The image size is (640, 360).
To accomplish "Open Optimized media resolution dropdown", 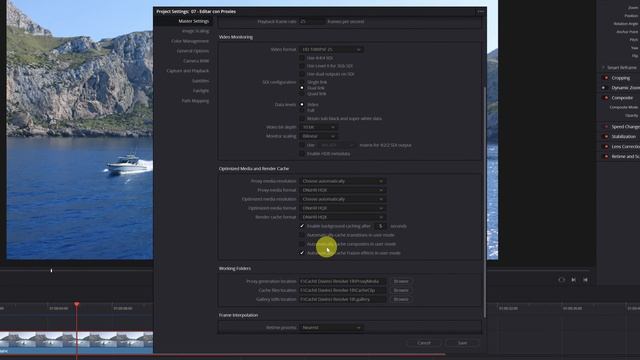I will pyautogui.click(x=342, y=199).
